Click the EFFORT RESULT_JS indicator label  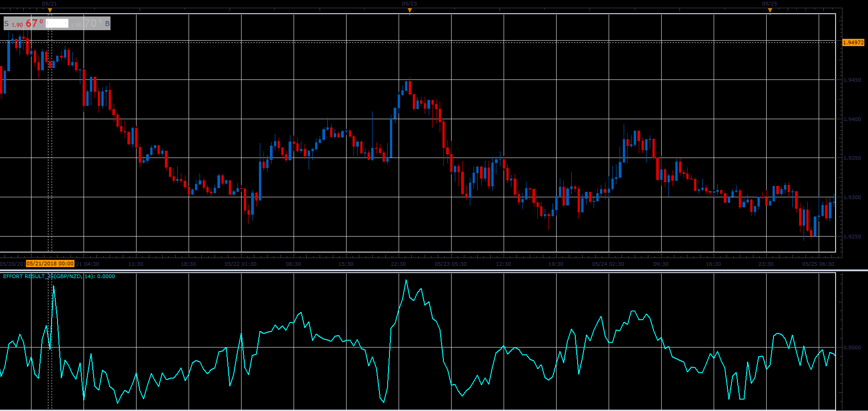coord(59,276)
